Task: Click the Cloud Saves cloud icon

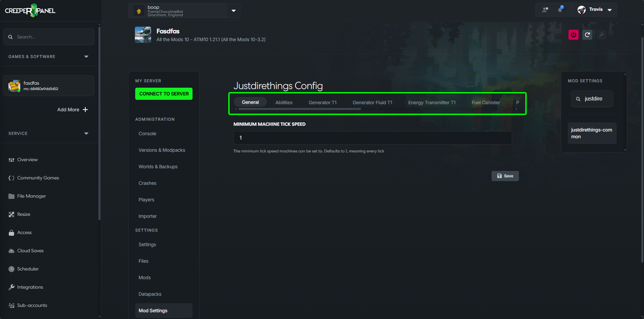Action: point(11,251)
